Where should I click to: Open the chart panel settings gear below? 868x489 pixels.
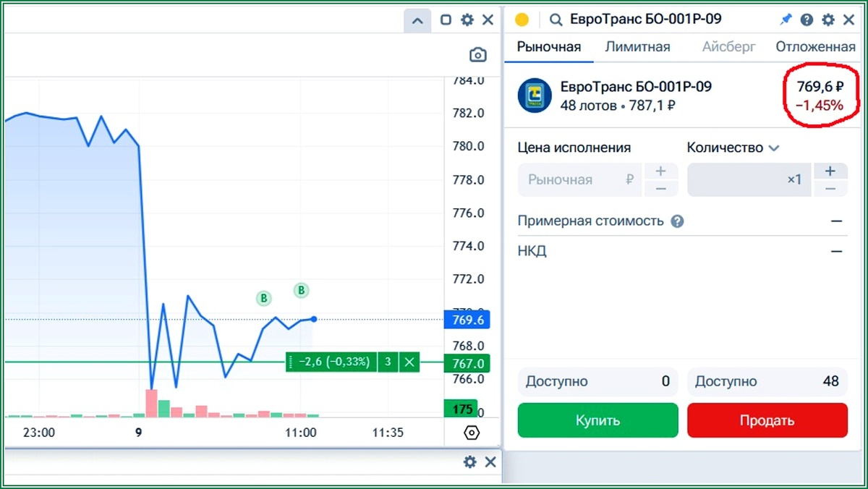click(469, 462)
